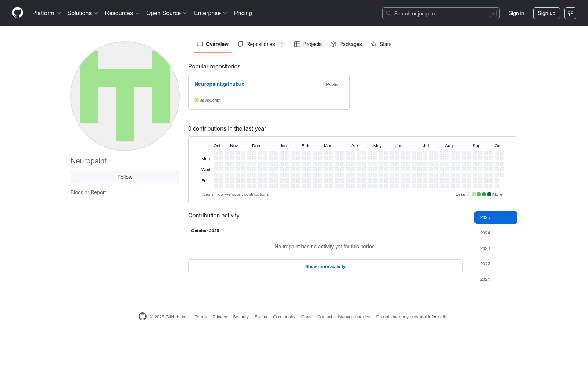Select the 2025 contribution year
This screenshot has height=368, width=588.
tap(496, 217)
